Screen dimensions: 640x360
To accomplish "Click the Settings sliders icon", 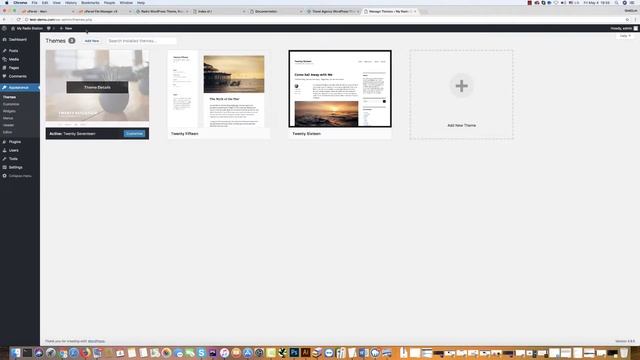I will pos(4,167).
